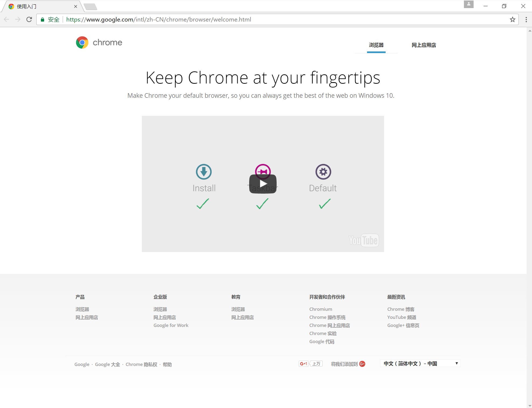532x408 pixels.
Task: Click Chrome 实验 link
Action: 323,333
